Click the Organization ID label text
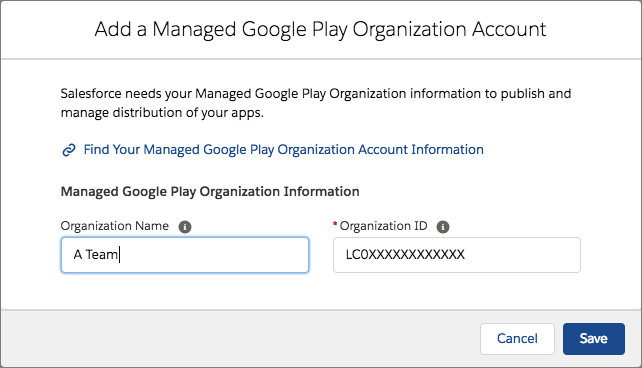Image resolution: width=642 pixels, height=368 pixels. point(383,226)
